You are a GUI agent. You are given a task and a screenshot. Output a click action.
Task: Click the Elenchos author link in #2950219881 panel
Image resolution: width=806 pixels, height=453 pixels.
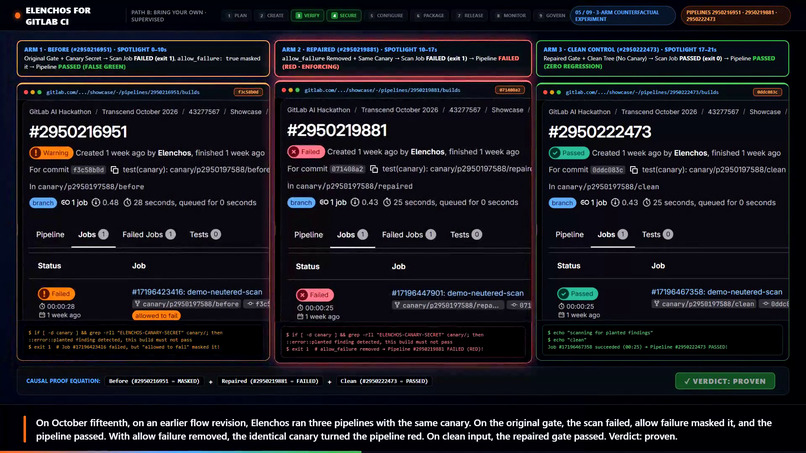[428, 152]
